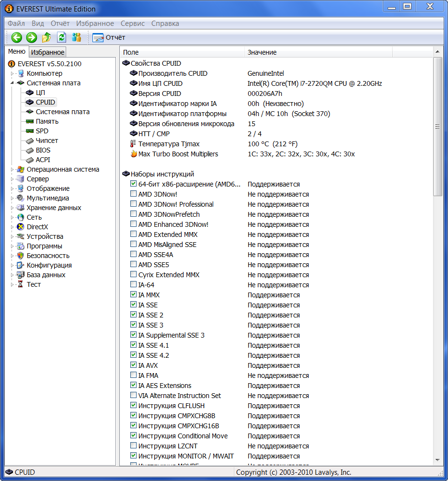Image resolution: width=448 pixels, height=481 pixels.
Task: Click the Refresh toolbar icon
Action: tap(61, 37)
